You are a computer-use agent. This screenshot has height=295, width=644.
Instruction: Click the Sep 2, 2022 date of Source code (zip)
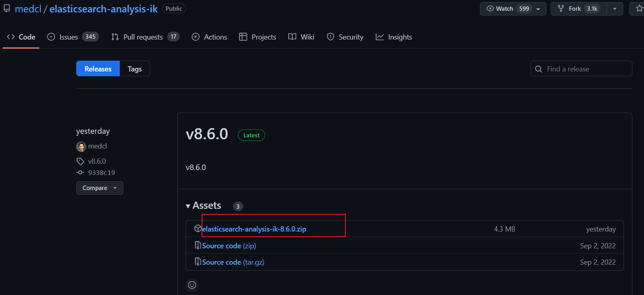(598, 246)
